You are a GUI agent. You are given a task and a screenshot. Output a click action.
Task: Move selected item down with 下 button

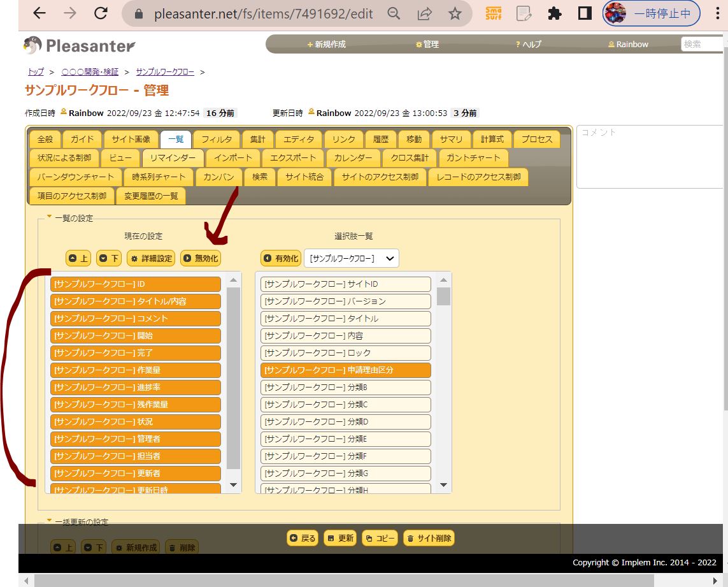pos(109,258)
